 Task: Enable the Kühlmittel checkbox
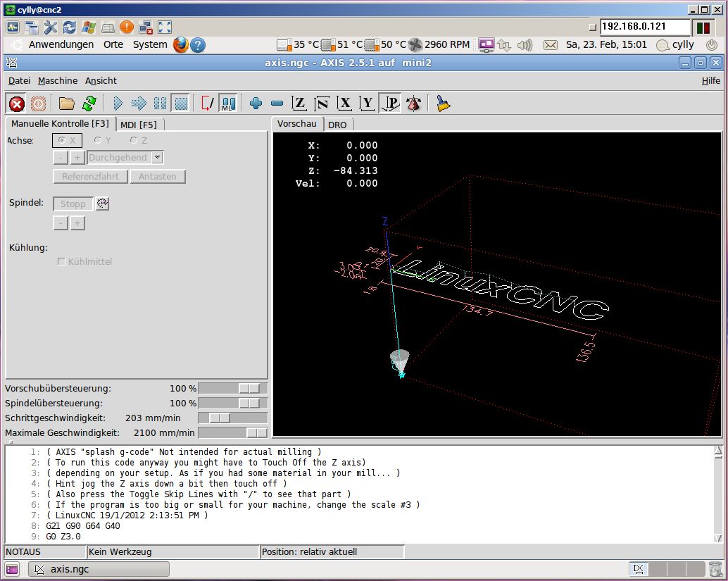(x=61, y=261)
